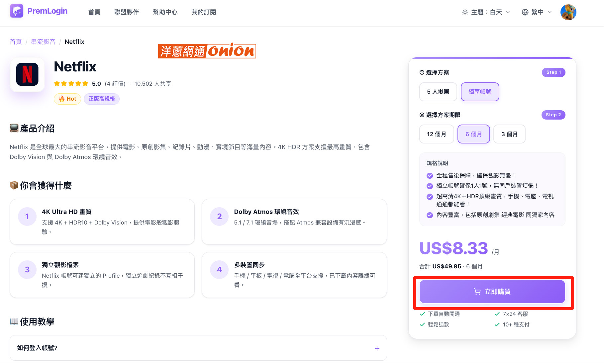Click the 規格說明 heading

pyautogui.click(x=437, y=163)
